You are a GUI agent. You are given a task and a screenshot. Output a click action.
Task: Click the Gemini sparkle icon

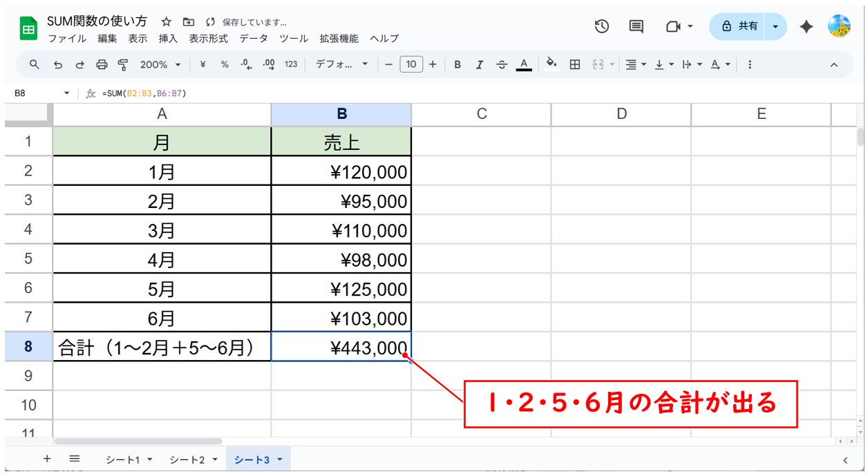pyautogui.click(x=806, y=26)
